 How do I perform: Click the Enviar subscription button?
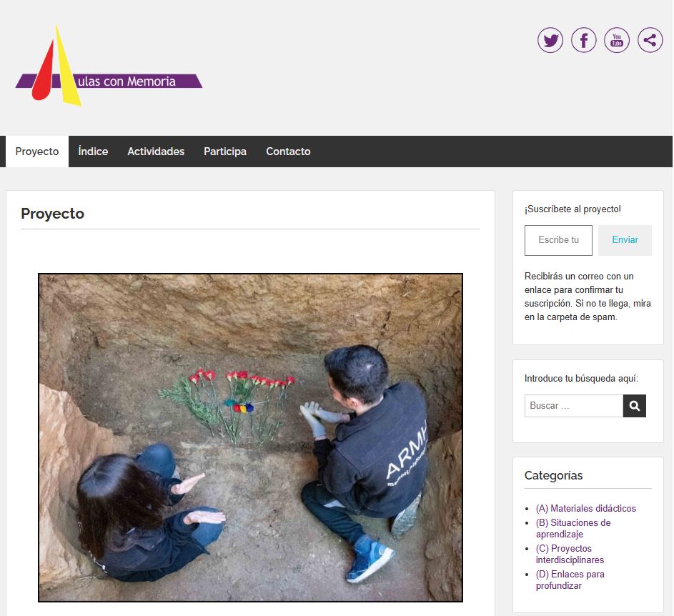pyautogui.click(x=625, y=240)
